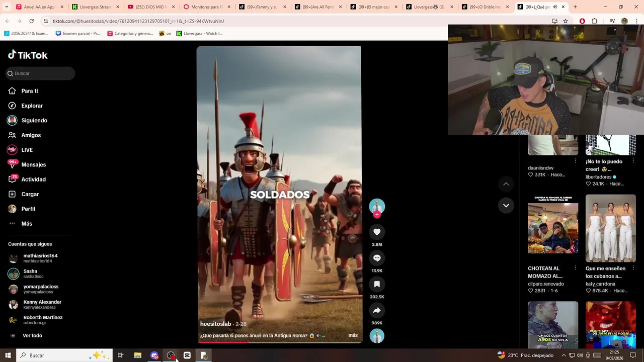644x362 pixels.
Task: Click the Buscar search field in TikTok
Action: click(41, 73)
